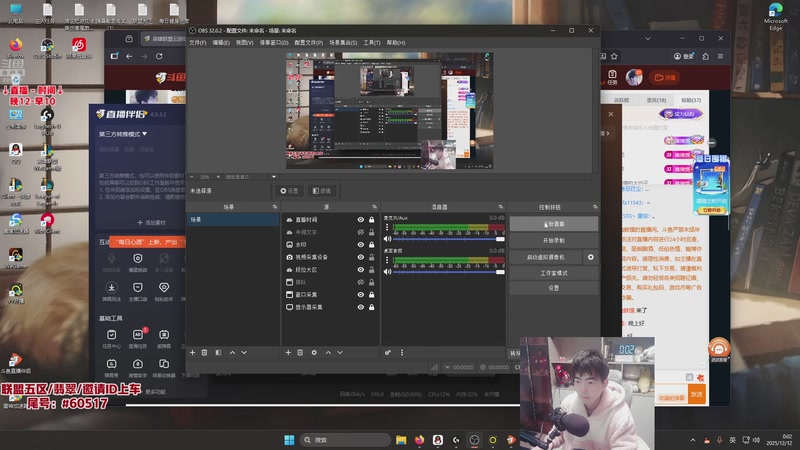Open preview scaling dropdown arrow
This screenshot has width=800, height=450.
point(274,177)
